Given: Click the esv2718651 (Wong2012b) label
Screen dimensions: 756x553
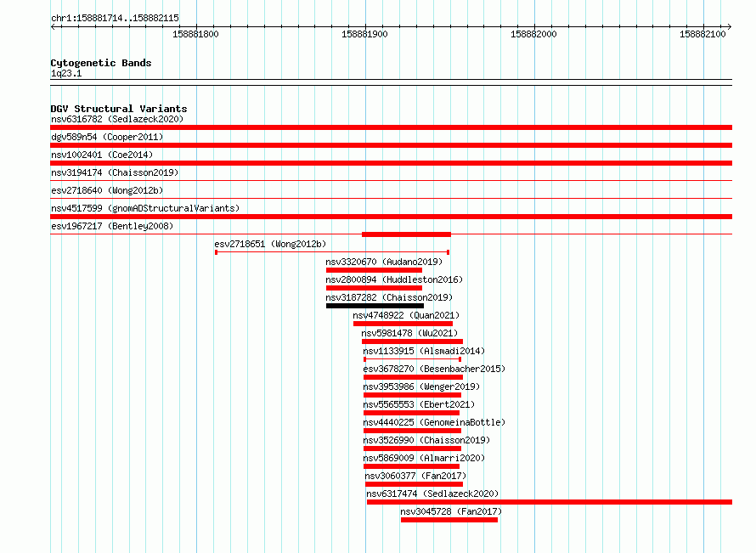Looking at the screenshot, I should (270, 244).
